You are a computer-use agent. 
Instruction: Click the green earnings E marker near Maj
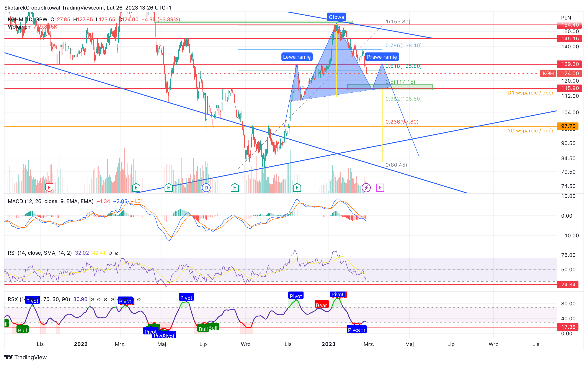[x=168, y=187]
